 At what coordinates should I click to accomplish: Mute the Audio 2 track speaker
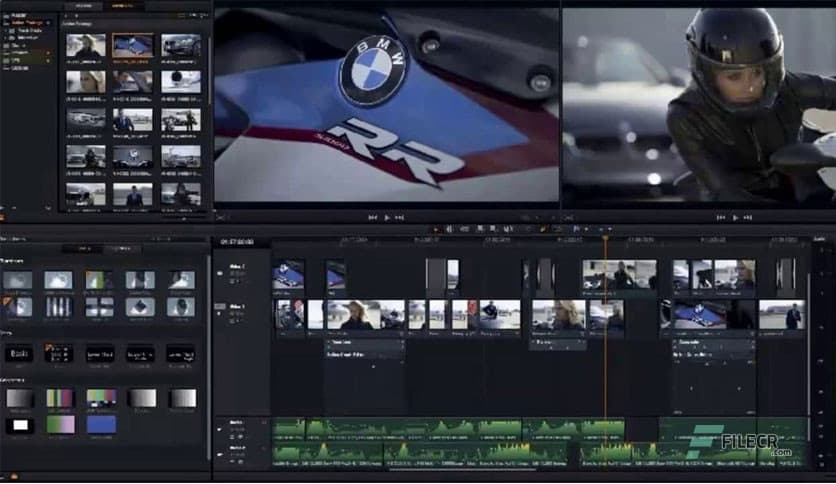coord(220,455)
